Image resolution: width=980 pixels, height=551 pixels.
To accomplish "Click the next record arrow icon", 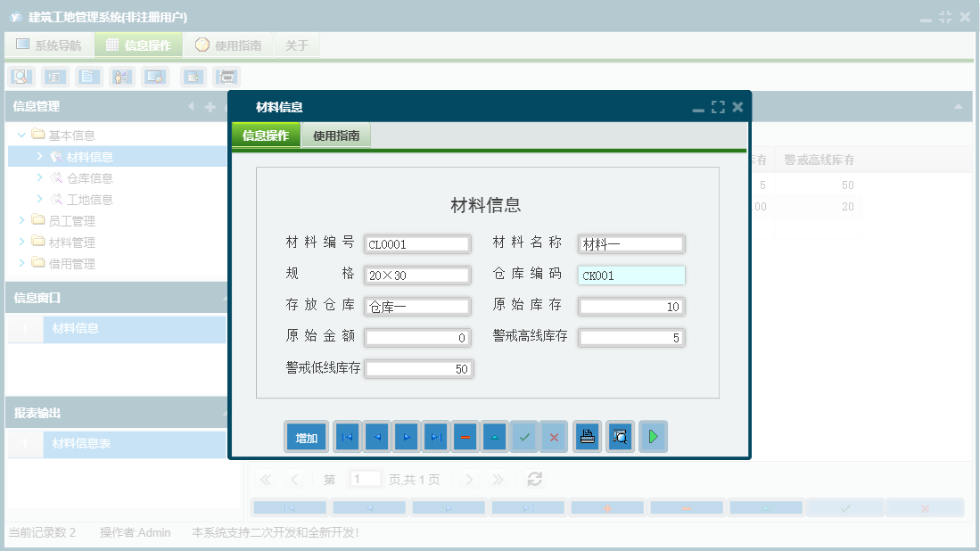I will 406,436.
